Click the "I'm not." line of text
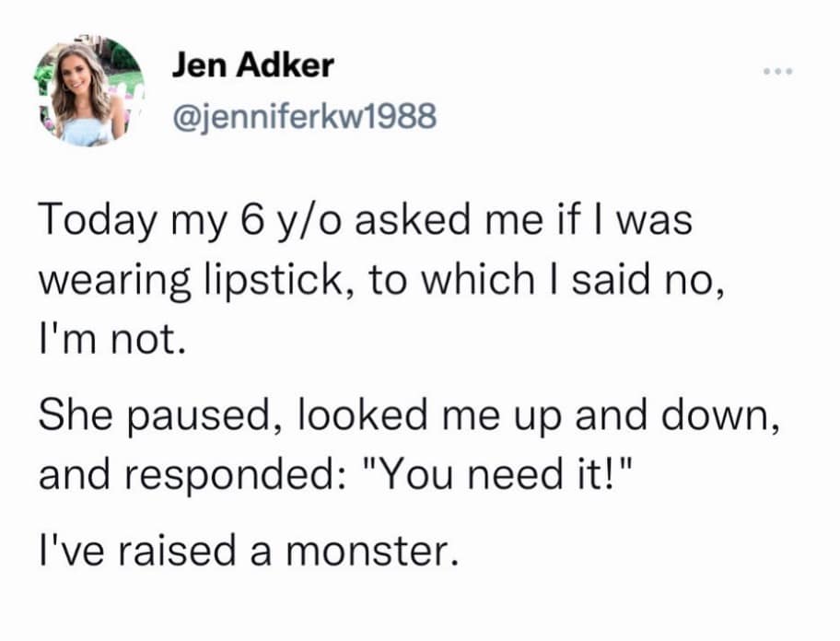Viewport: 840px width, 641px height. click(111, 340)
